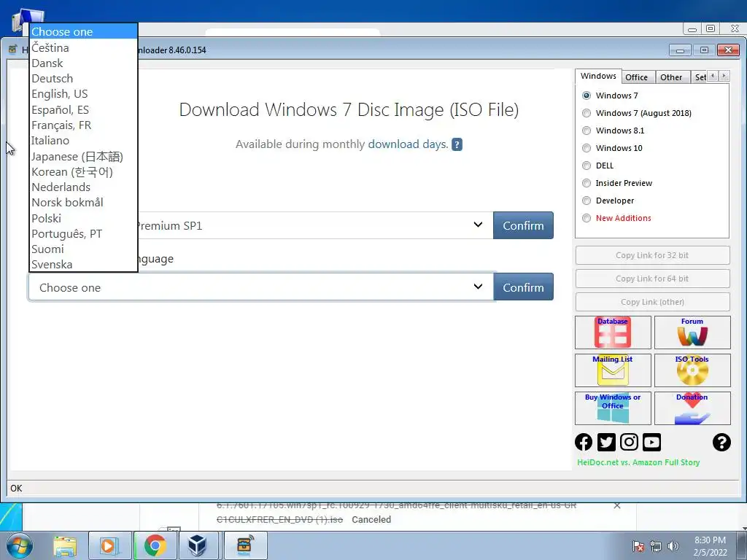Choose Svenska in the language list

pos(83,264)
